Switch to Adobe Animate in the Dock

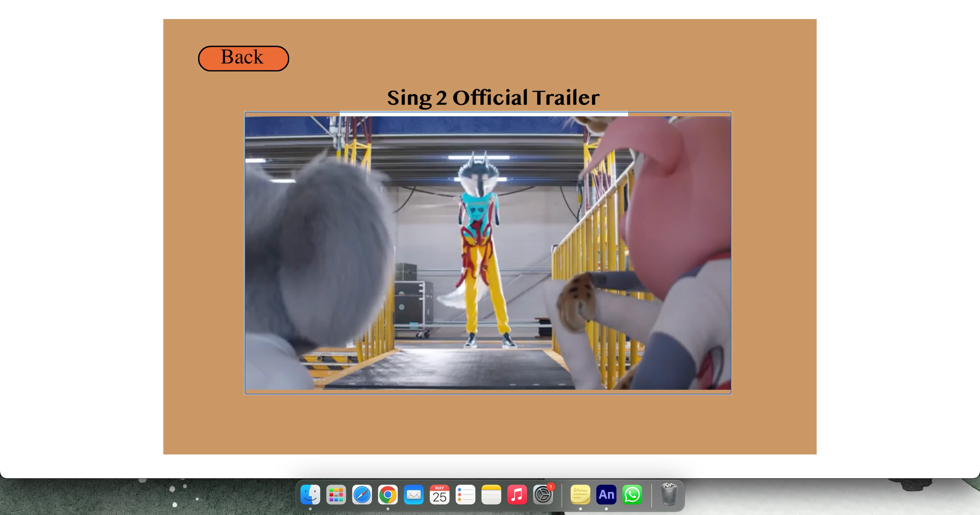point(606,495)
